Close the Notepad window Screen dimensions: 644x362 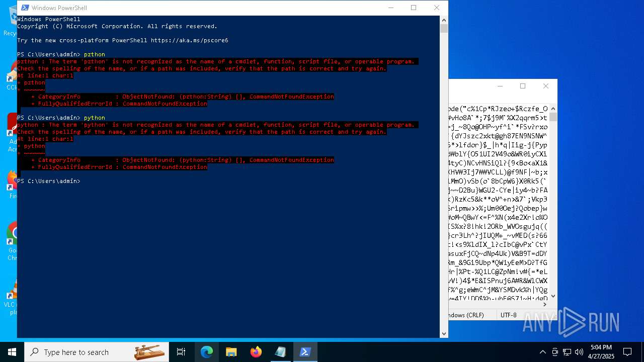(546, 86)
